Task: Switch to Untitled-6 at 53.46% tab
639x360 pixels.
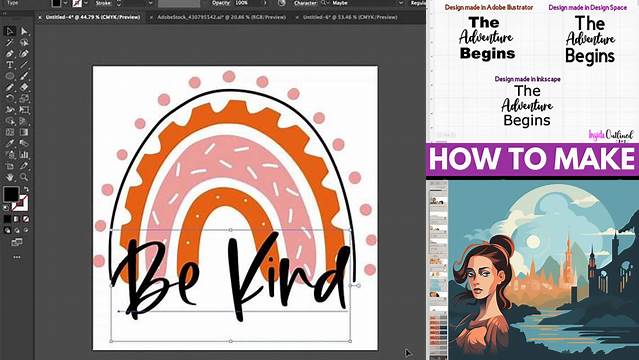Action: click(350, 17)
